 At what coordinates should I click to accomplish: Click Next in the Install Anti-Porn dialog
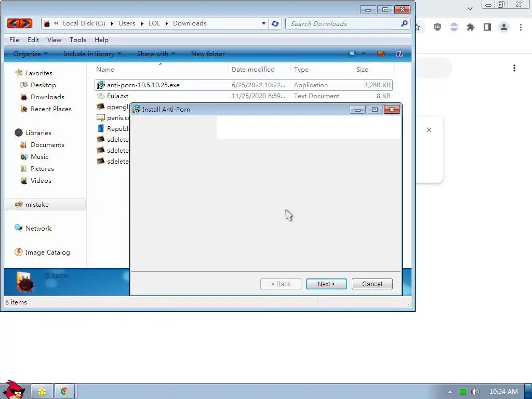tap(326, 284)
